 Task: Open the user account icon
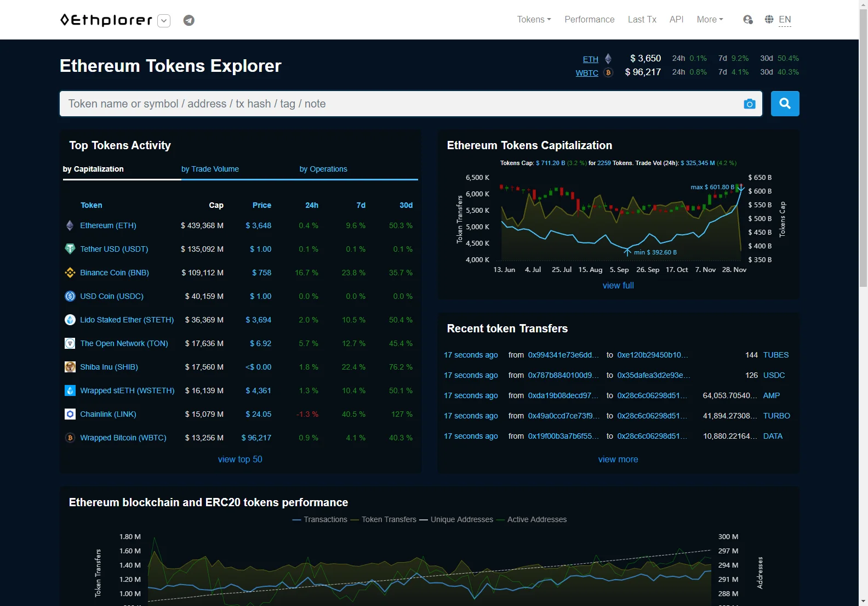748,20
